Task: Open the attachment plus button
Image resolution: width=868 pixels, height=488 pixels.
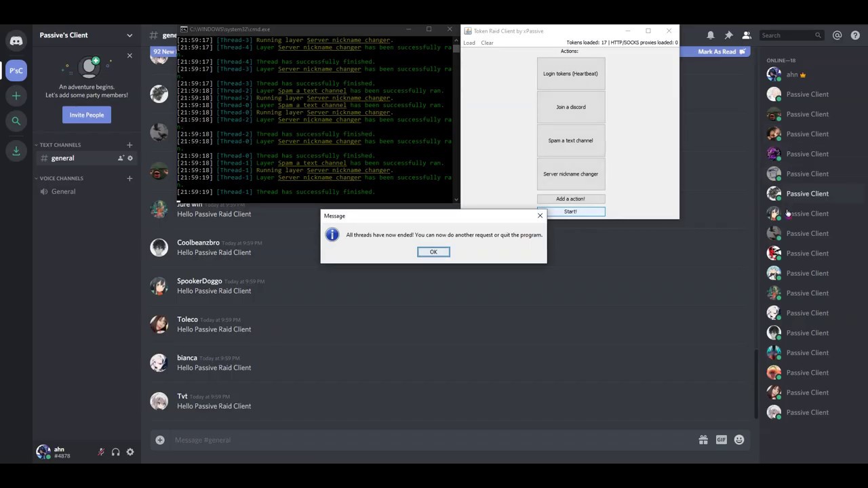Action: pos(160,440)
